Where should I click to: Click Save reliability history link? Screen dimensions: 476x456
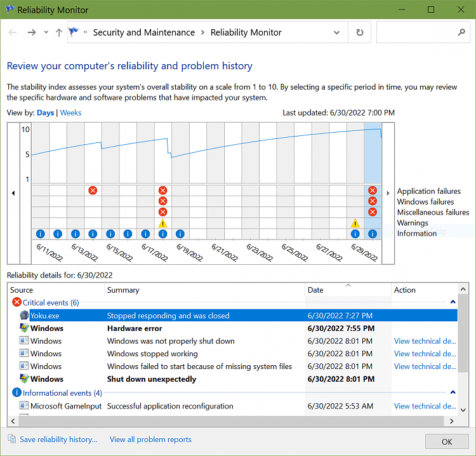tap(58, 439)
